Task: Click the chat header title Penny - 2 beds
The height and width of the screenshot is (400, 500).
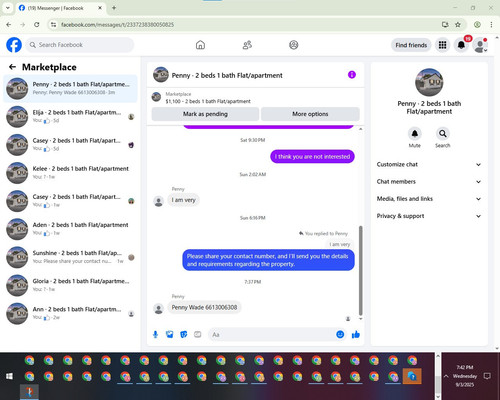Action: pos(227,75)
